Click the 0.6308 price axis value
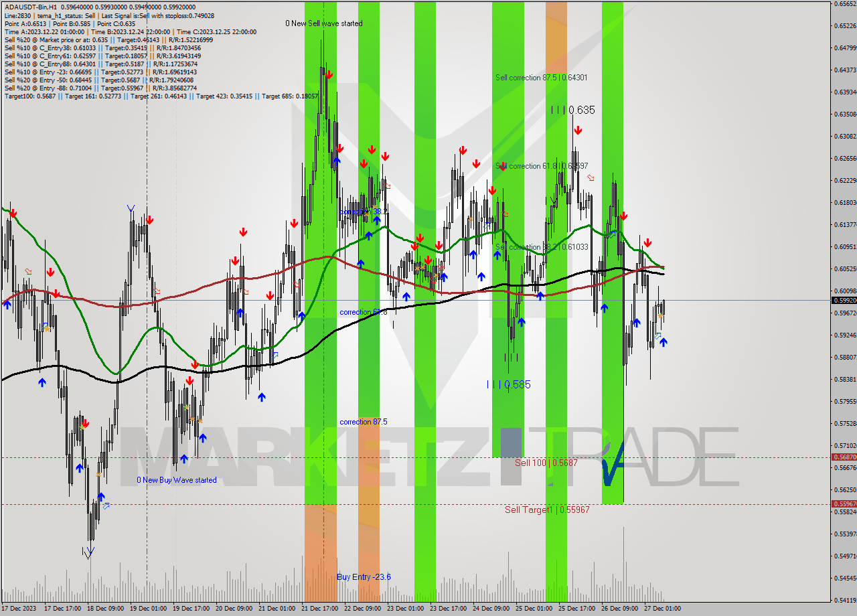This screenshot has width=857, height=616. pyautogui.click(x=846, y=136)
